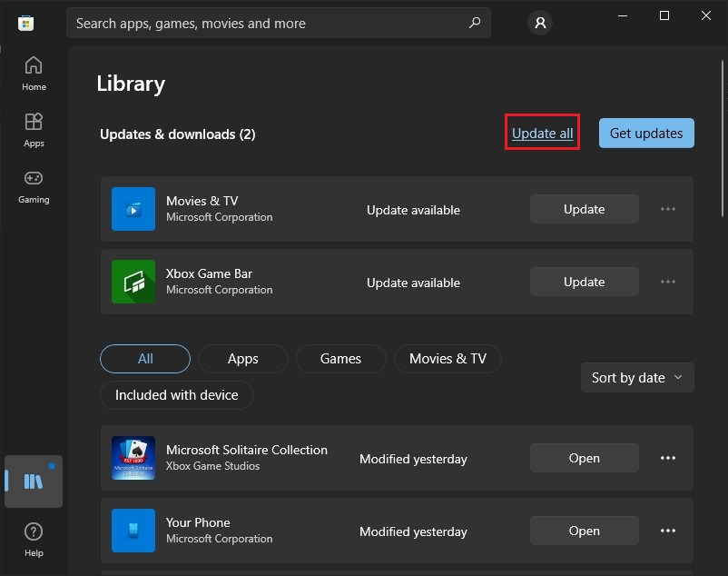Open the Apps section in sidebar
The image size is (728, 576).
coord(34,130)
